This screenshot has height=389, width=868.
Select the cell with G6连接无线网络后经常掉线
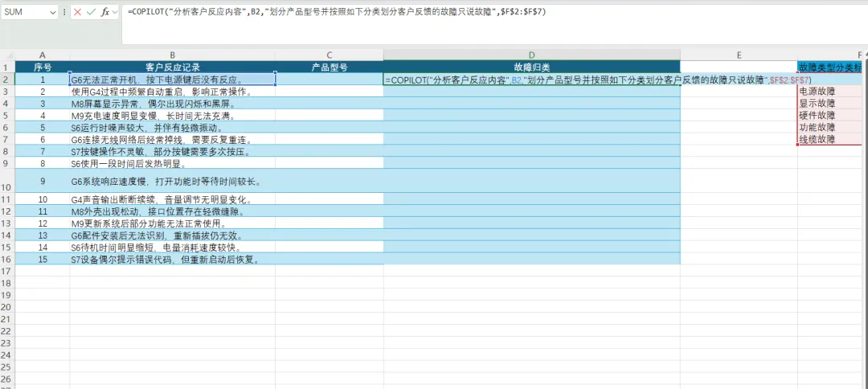[x=173, y=139]
